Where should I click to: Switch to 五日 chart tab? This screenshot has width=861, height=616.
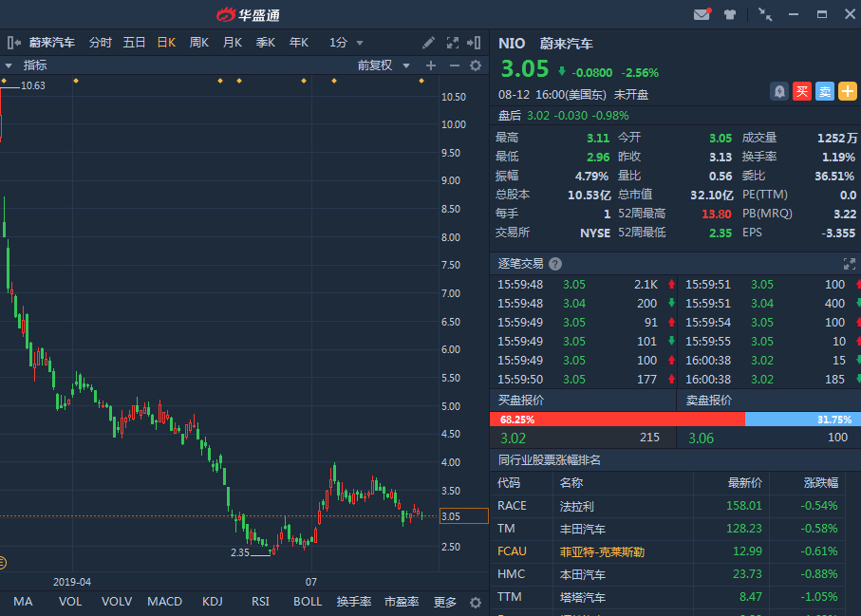pyautogui.click(x=134, y=43)
